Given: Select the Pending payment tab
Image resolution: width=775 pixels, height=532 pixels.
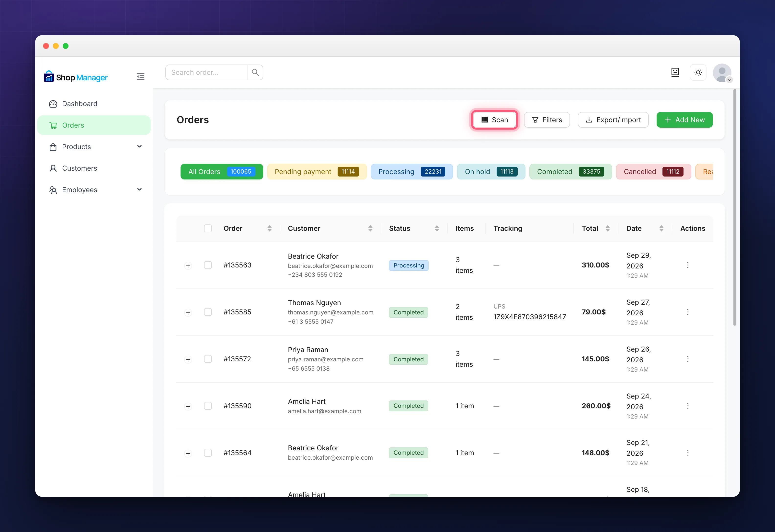Looking at the screenshot, I should point(317,172).
